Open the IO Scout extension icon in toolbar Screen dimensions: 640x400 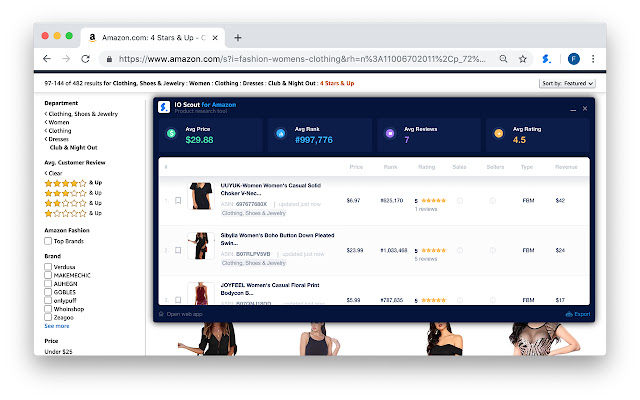pos(546,59)
